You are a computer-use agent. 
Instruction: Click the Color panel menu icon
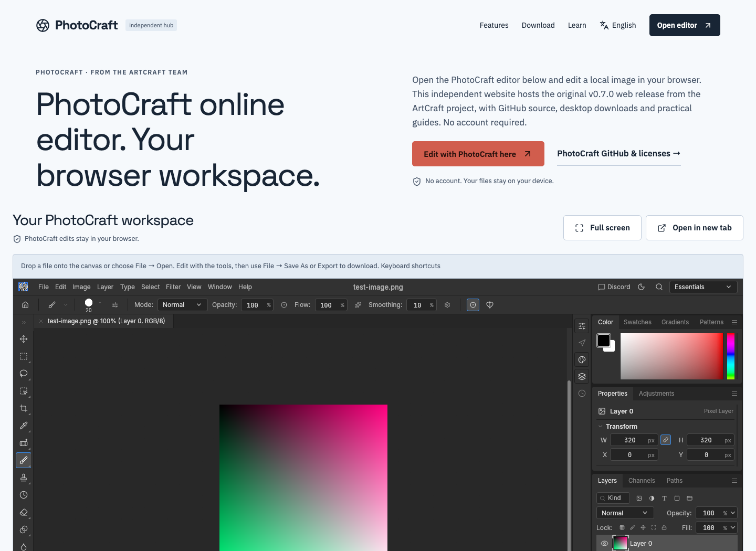[734, 322]
